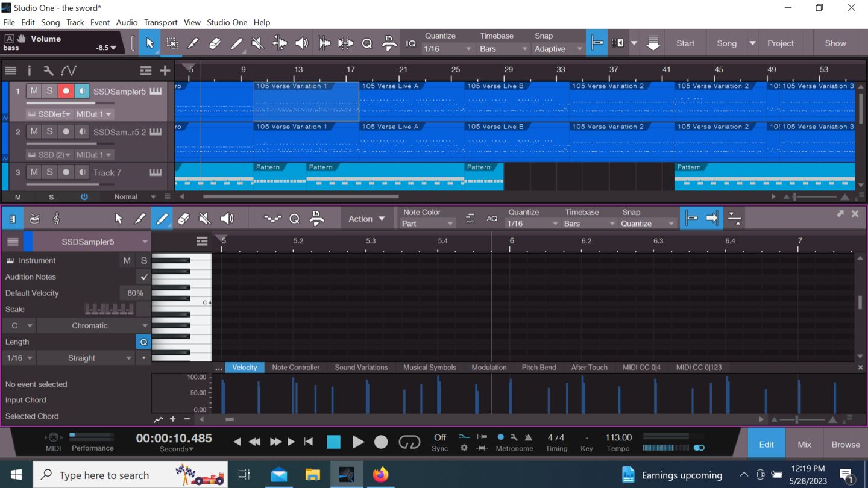Click Return to Zero transport button
This screenshot has width=868, height=488.
pyautogui.click(x=309, y=442)
